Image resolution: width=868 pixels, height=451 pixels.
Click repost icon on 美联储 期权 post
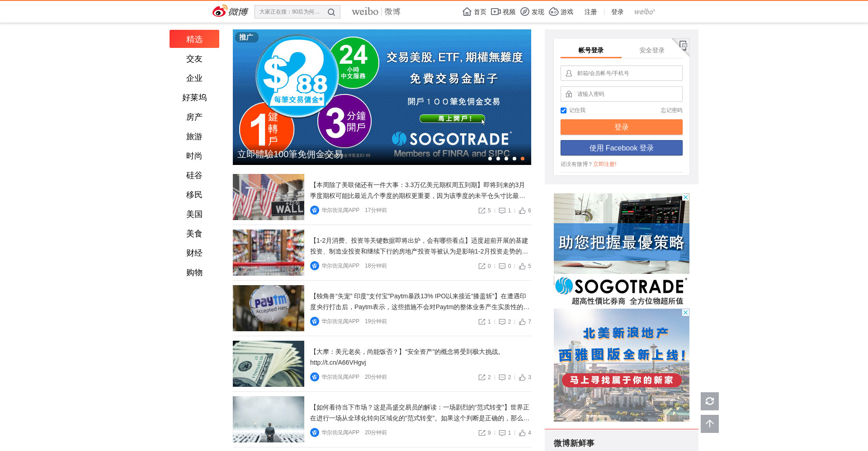pyautogui.click(x=482, y=211)
